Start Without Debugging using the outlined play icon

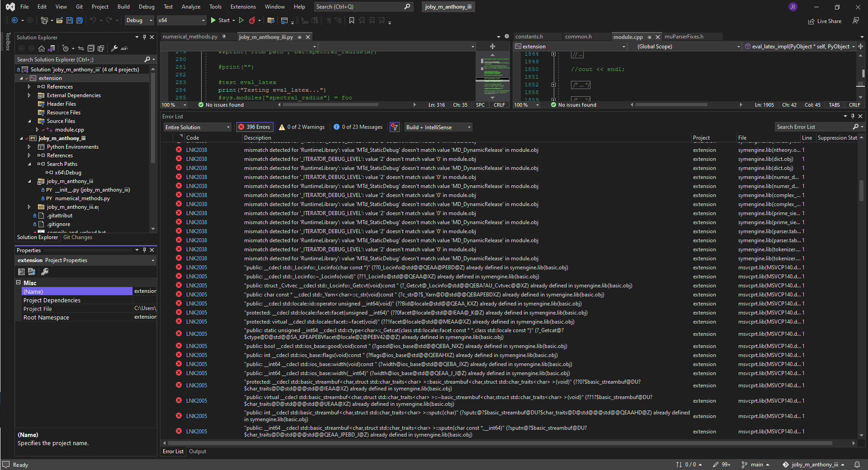(x=241, y=20)
